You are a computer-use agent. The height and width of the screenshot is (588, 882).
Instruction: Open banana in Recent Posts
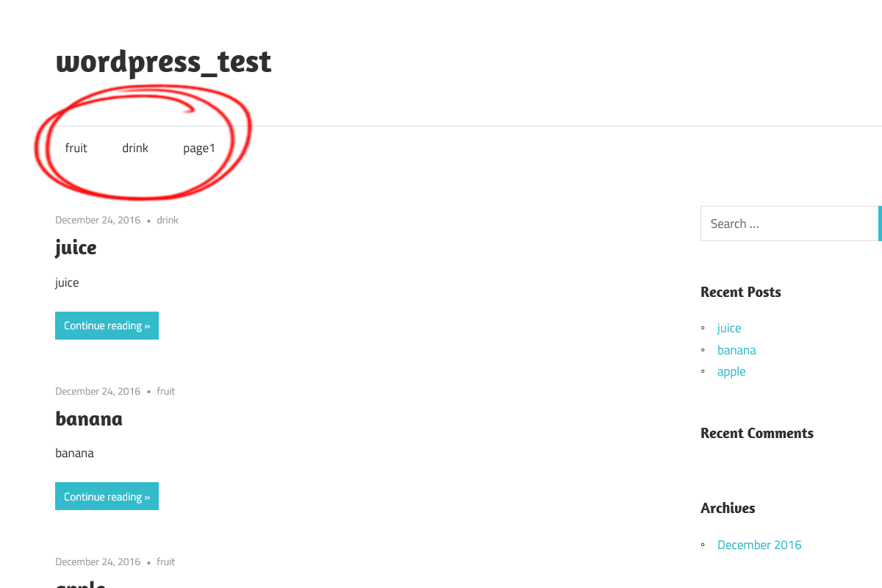pyautogui.click(x=736, y=350)
